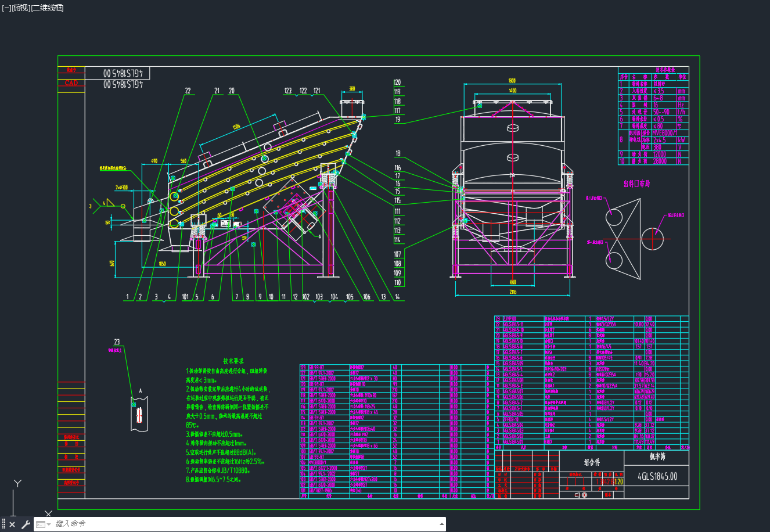Viewport: 770px width, 532px height.
Task: Open command line customize wrench menu
Action: [26, 524]
